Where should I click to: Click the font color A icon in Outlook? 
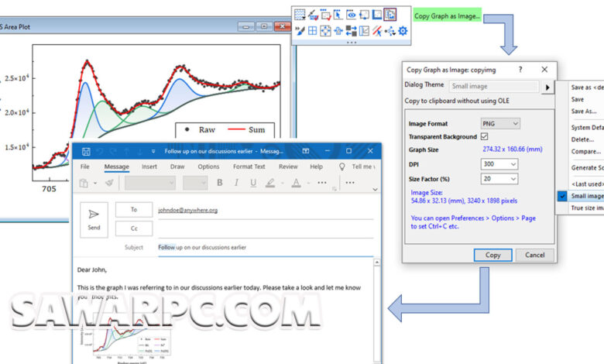pyautogui.click(x=296, y=183)
